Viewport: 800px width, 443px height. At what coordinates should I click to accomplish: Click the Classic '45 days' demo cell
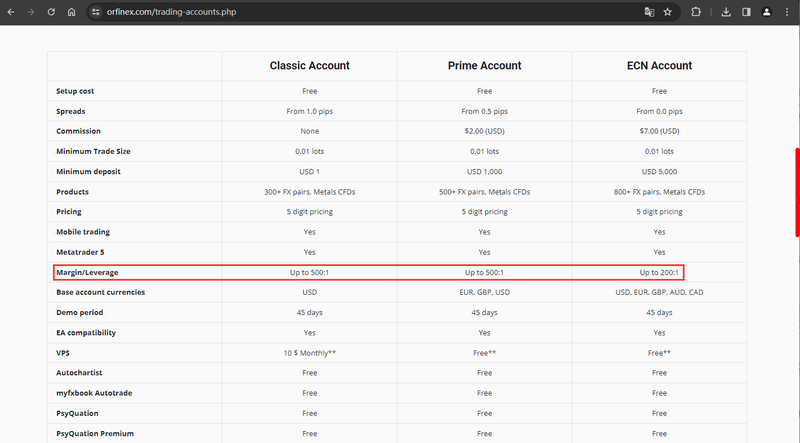pos(310,312)
